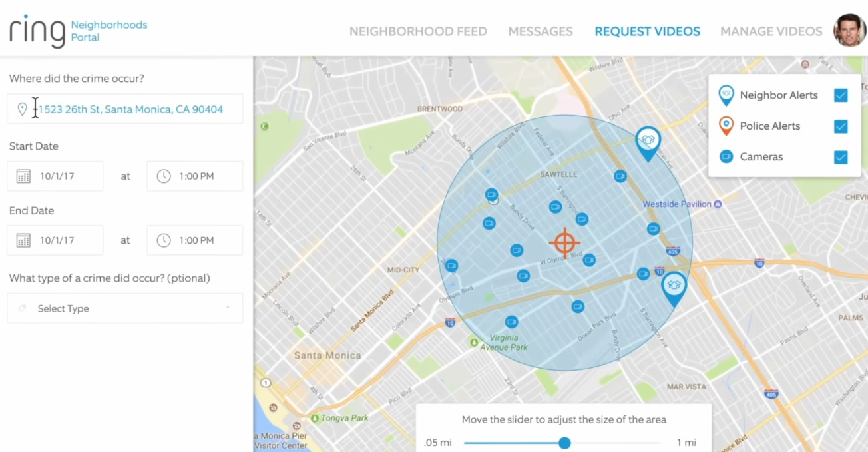The width and height of the screenshot is (868, 452).
Task: Click the Start Date 1:00 PM time field
Action: (194, 176)
